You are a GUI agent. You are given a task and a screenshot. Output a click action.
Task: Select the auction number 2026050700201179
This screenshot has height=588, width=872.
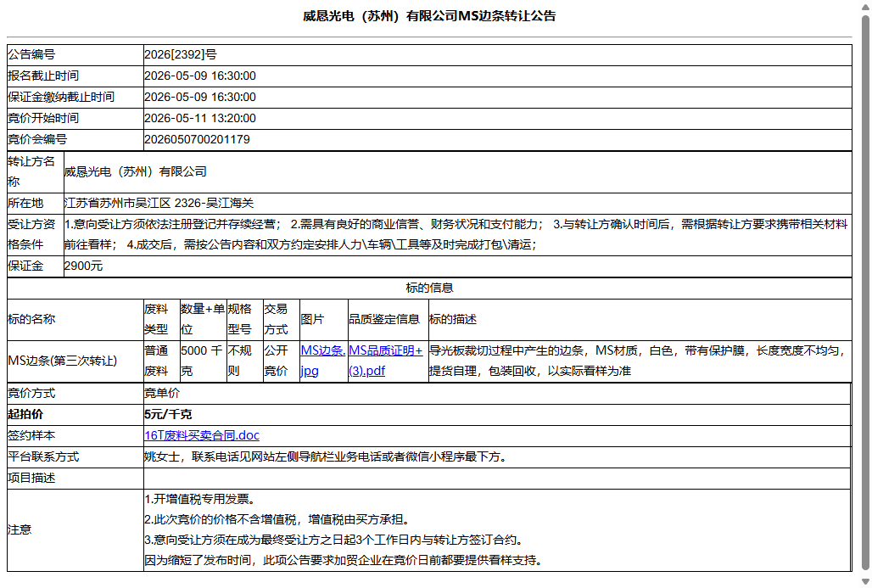[197, 139]
